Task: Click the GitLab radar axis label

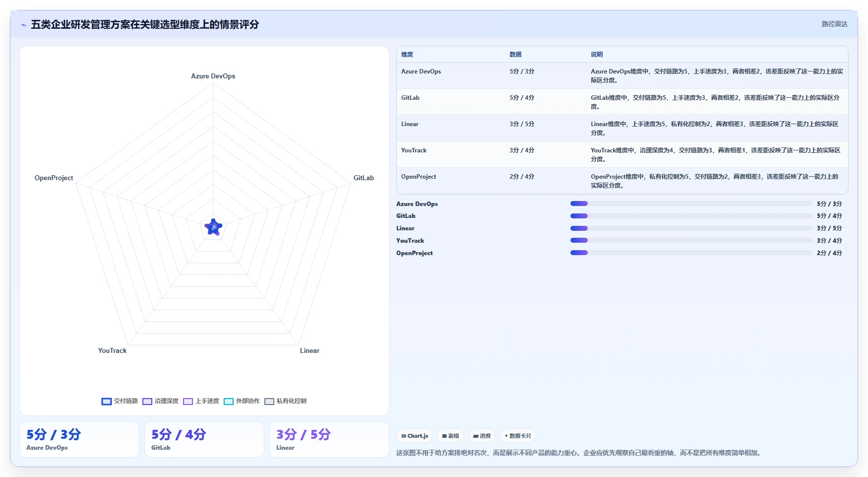Action: 364,178
